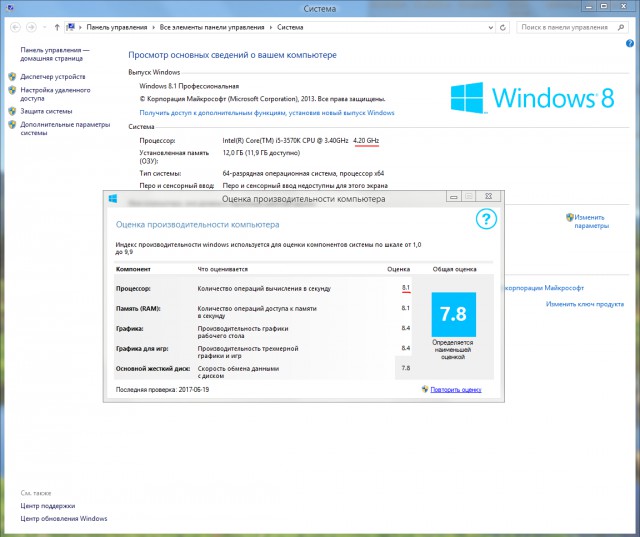
Task: Select 'Память (RAM):' row
Action: tap(263, 312)
